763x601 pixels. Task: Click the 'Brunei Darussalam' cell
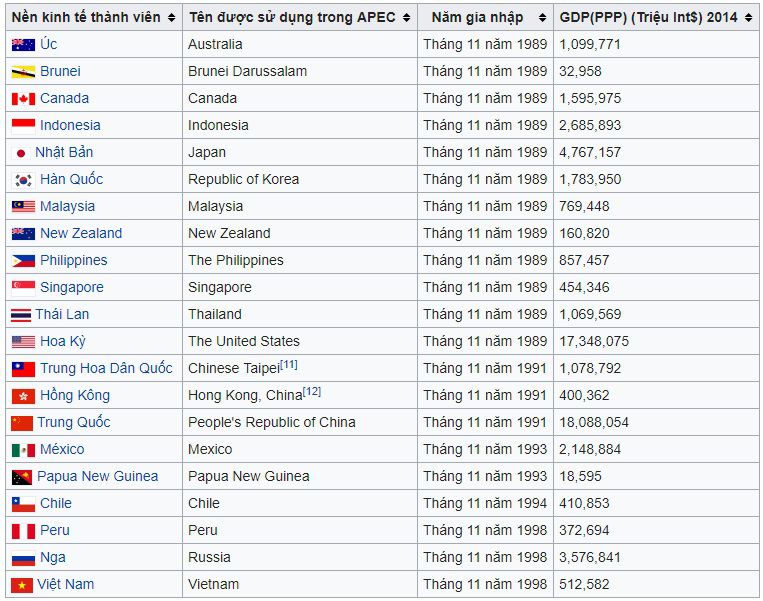[x=300, y=72]
